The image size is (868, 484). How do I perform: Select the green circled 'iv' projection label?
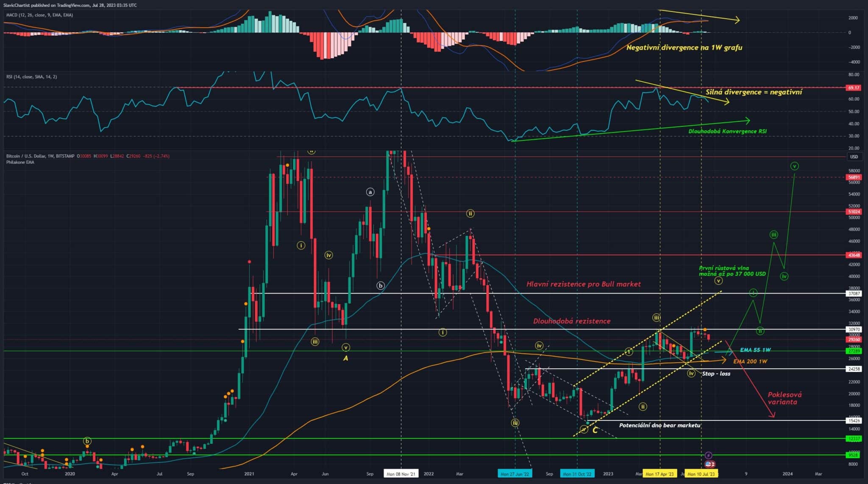click(784, 277)
